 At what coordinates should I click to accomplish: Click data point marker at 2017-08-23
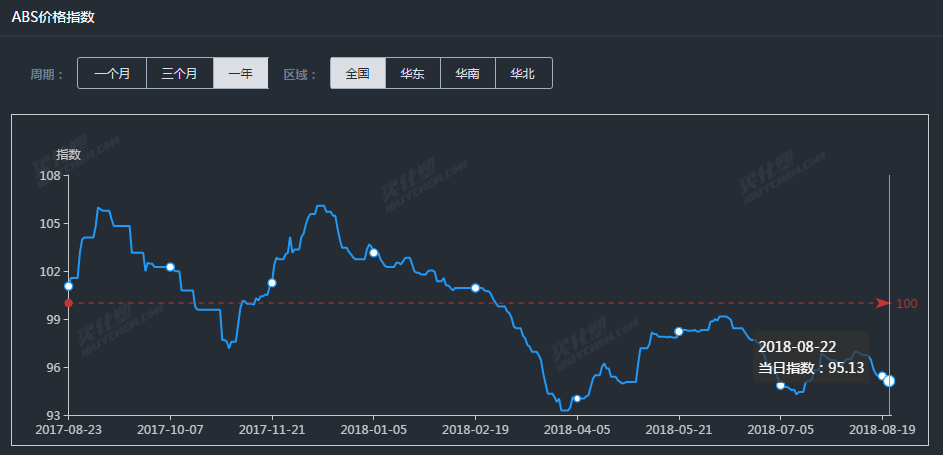(x=69, y=286)
